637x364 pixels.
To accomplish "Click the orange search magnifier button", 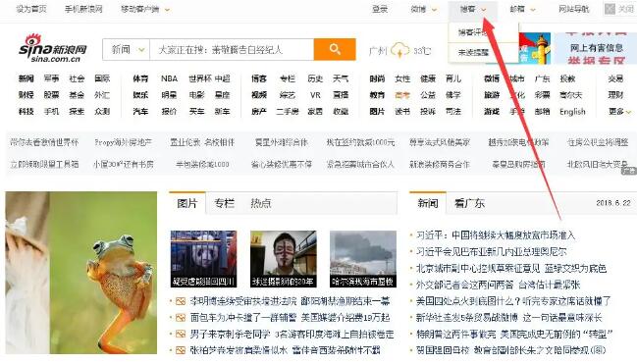I will coord(335,50).
